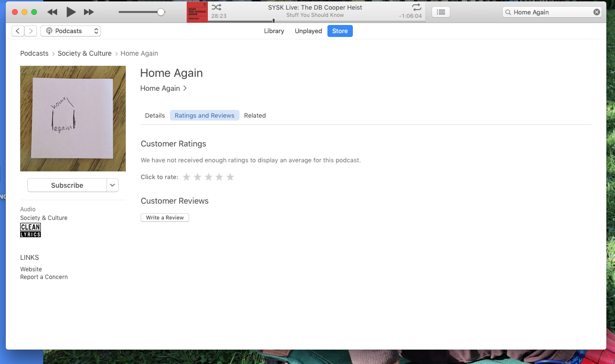Minimize the iTunes window

(24, 12)
